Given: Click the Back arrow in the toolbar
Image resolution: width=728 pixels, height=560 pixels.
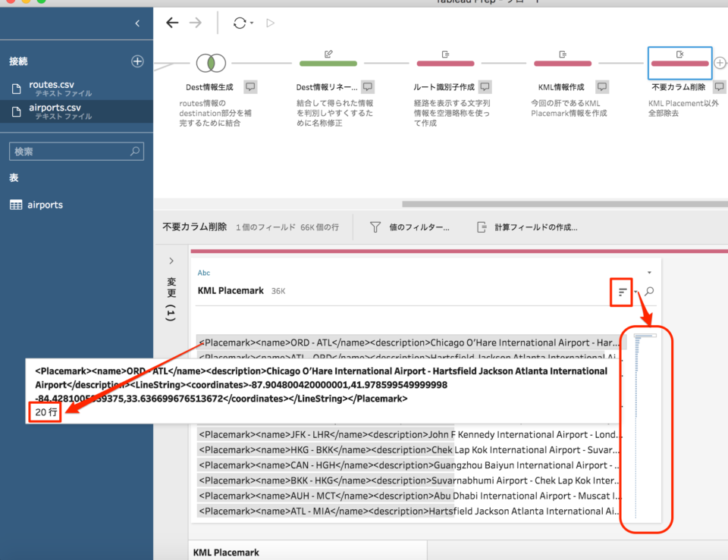Looking at the screenshot, I should click(172, 23).
